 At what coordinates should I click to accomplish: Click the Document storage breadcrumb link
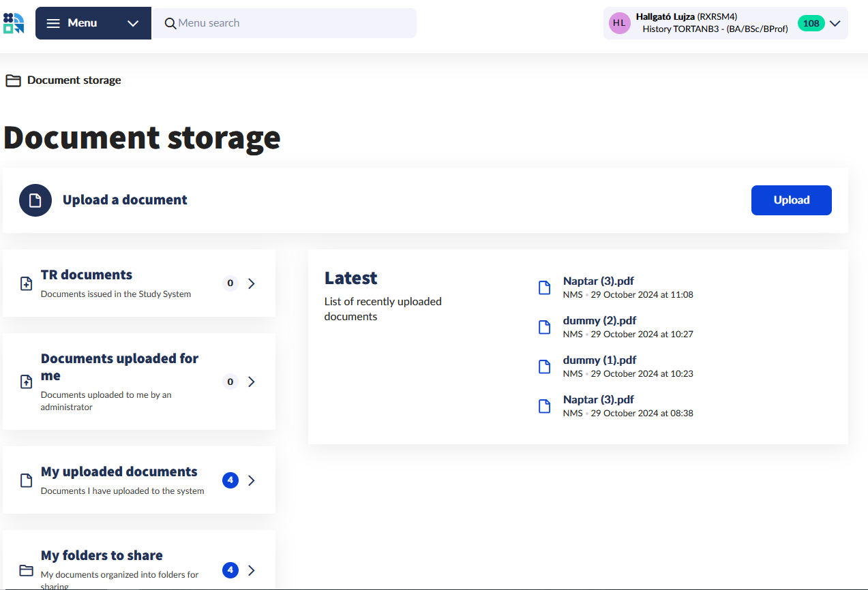click(74, 80)
